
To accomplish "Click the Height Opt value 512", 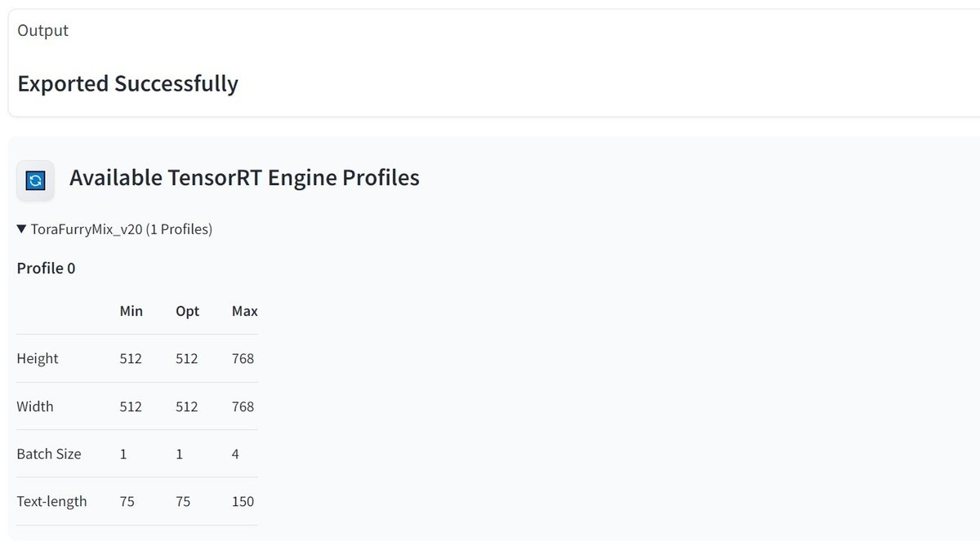I will coord(187,358).
